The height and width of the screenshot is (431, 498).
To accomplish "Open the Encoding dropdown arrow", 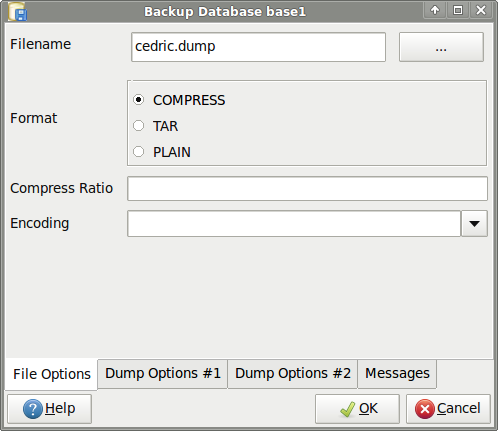I will [474, 223].
